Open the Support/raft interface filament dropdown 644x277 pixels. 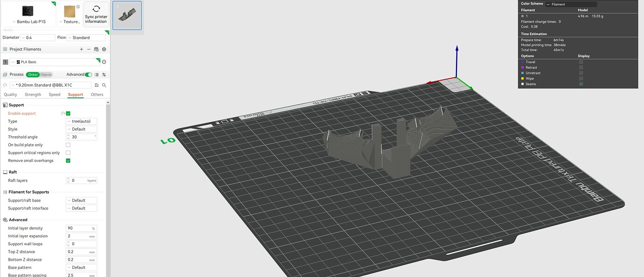(82, 208)
